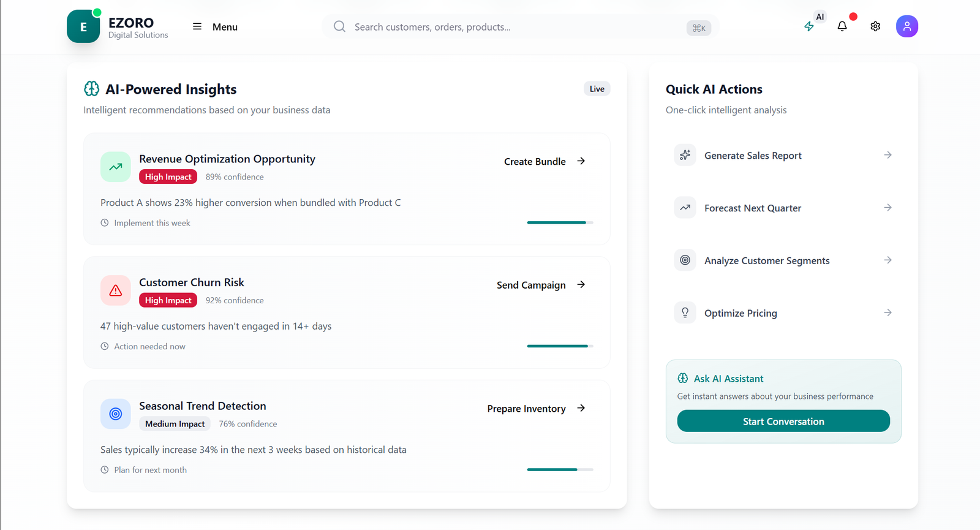
Task: Expand Analyze Customer Segments arrow
Action: 888,260
